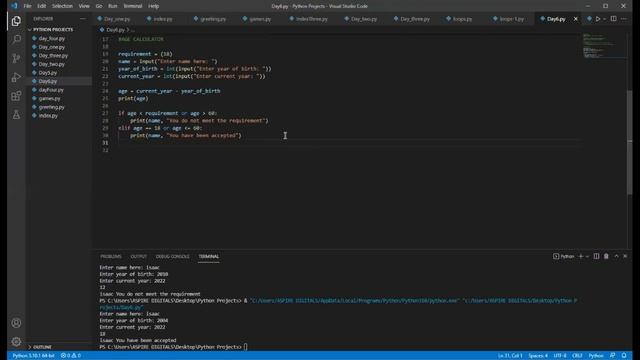
Task: Open the Selection menu
Action: 62,6
